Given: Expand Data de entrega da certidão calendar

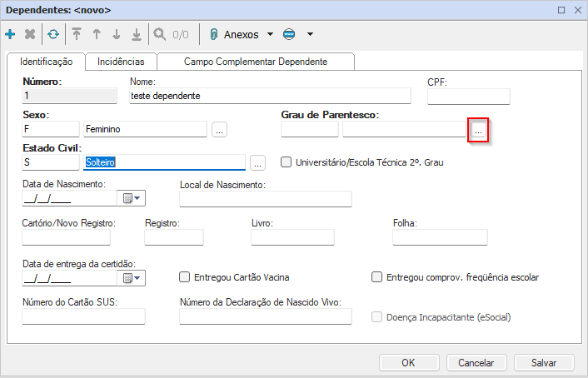Looking at the screenshot, I should (133, 278).
